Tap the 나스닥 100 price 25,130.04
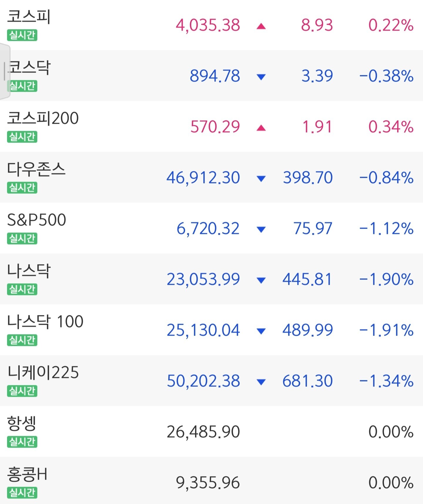The height and width of the screenshot is (504, 423). 203,330
